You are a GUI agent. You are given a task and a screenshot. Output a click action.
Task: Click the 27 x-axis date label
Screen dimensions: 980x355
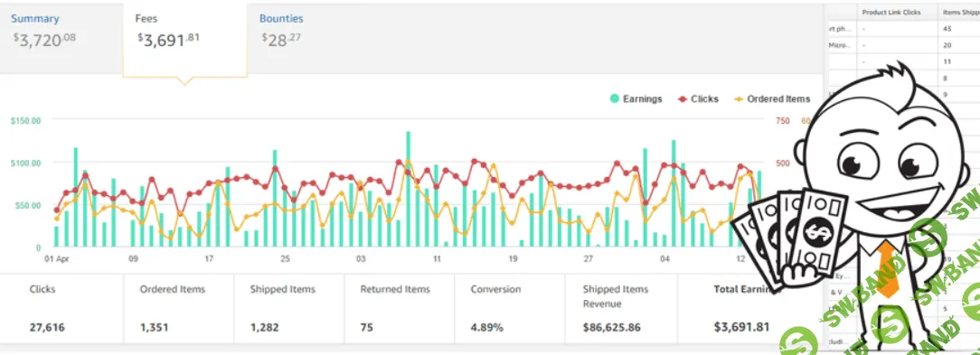(589, 258)
